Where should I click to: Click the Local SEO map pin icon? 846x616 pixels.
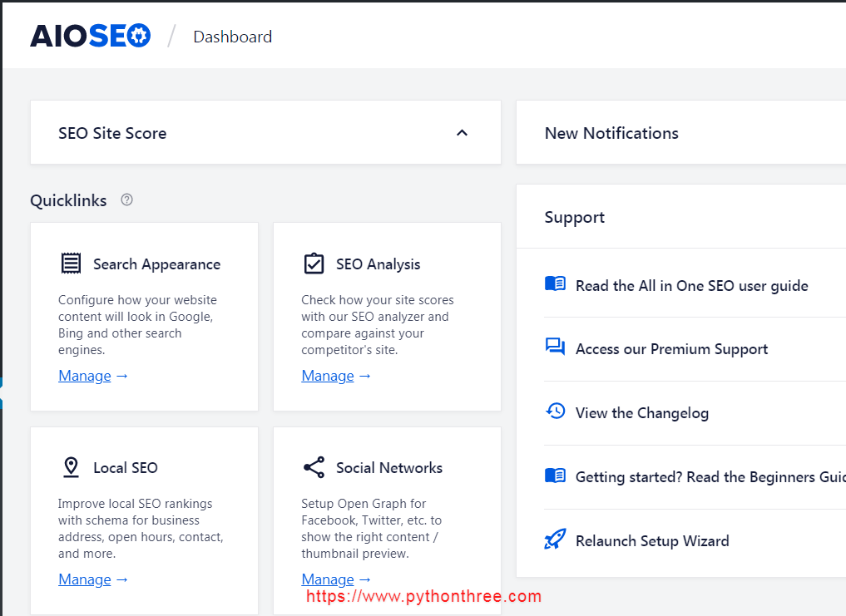click(x=71, y=466)
